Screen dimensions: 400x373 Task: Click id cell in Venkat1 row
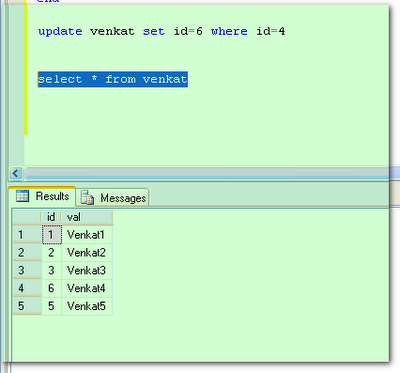[52, 235]
